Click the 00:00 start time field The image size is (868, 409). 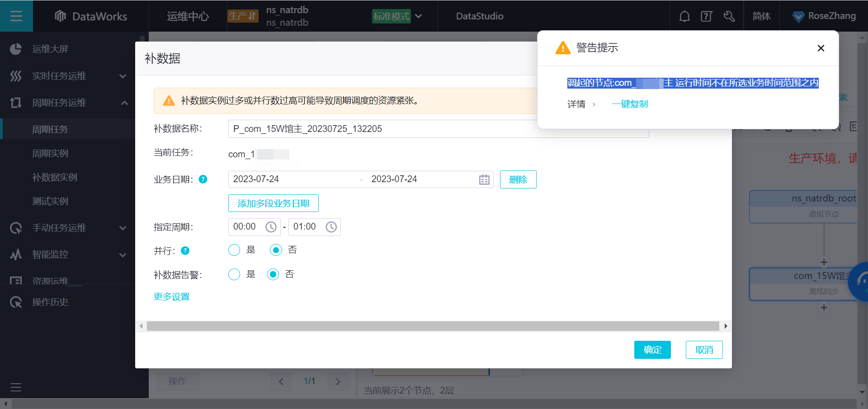(x=255, y=227)
